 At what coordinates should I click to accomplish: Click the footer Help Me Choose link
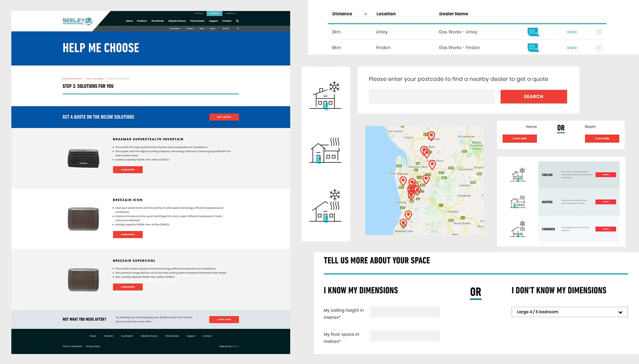point(149,336)
